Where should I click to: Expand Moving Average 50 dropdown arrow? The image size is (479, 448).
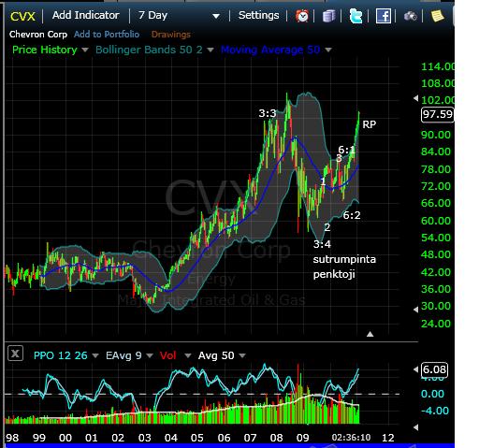[328, 50]
